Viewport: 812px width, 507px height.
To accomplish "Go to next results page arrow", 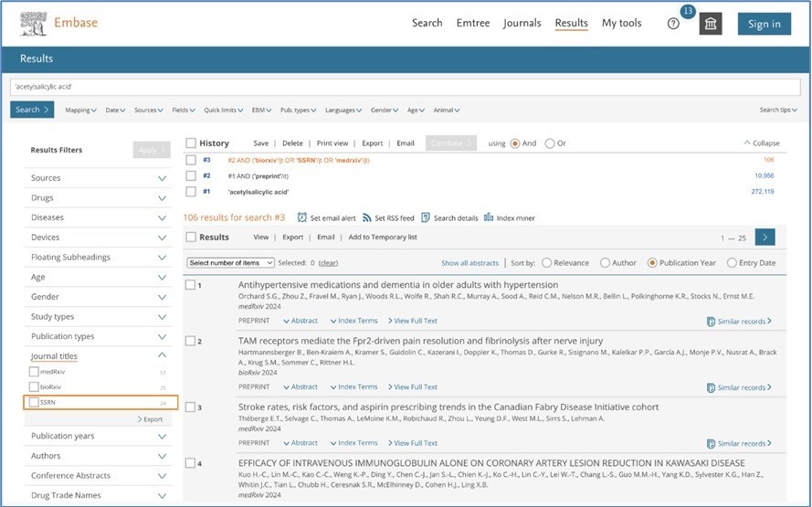I will pos(765,238).
